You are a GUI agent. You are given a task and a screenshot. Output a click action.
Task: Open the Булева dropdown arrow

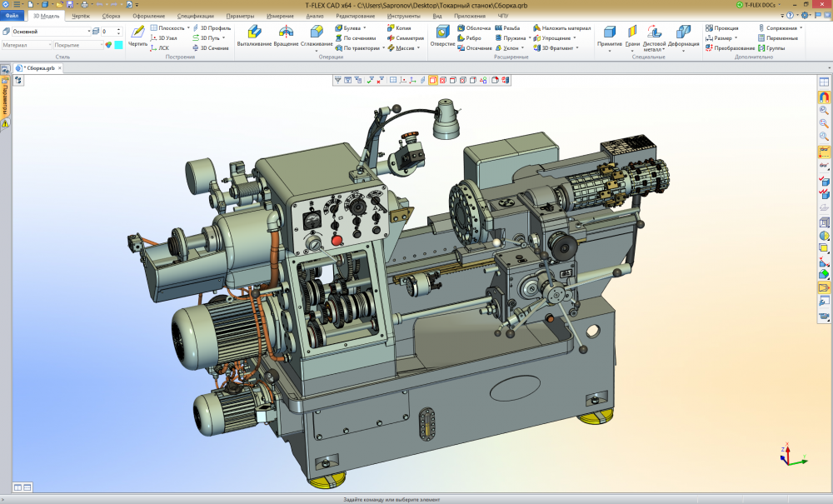coord(365,27)
